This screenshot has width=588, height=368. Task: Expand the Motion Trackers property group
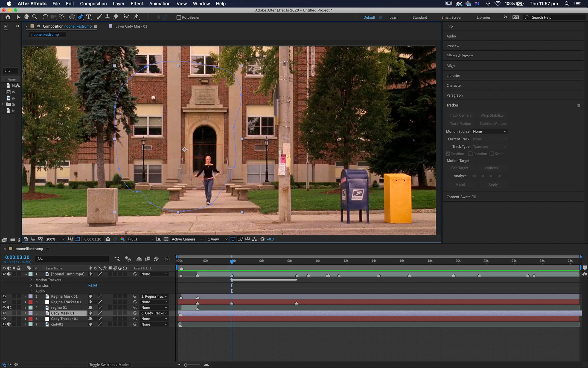pyautogui.click(x=31, y=280)
